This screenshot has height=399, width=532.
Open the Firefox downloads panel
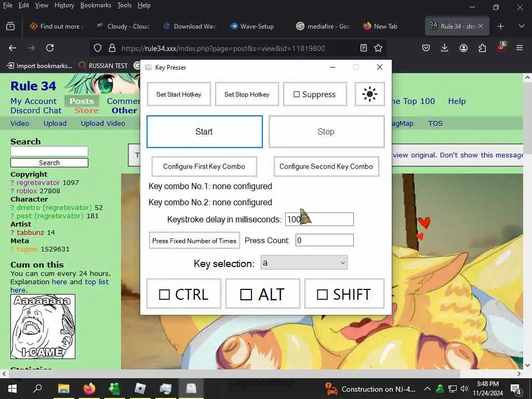[x=445, y=48]
